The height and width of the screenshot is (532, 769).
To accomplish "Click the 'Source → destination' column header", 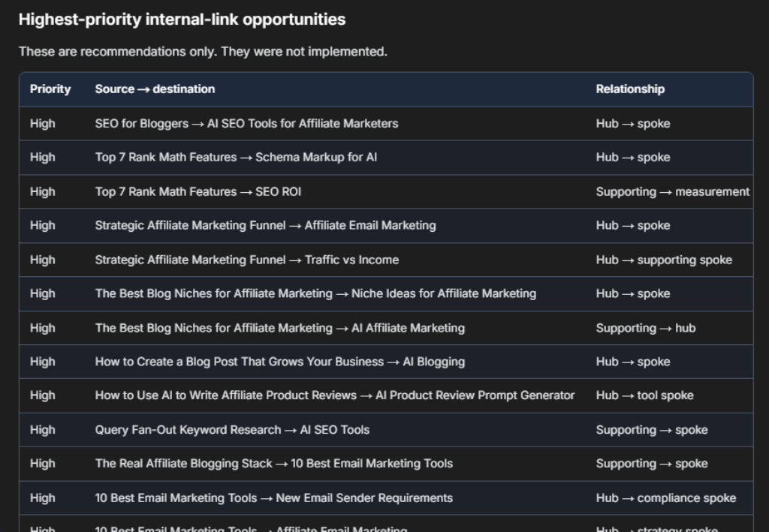I will [x=155, y=89].
